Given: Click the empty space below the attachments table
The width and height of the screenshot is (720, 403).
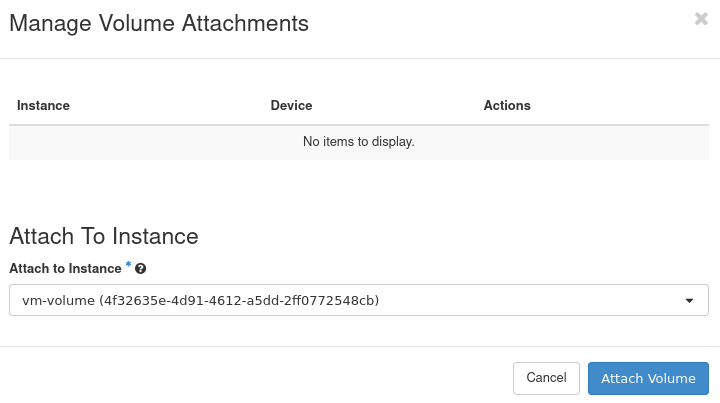Looking at the screenshot, I should pyautogui.click(x=358, y=188).
